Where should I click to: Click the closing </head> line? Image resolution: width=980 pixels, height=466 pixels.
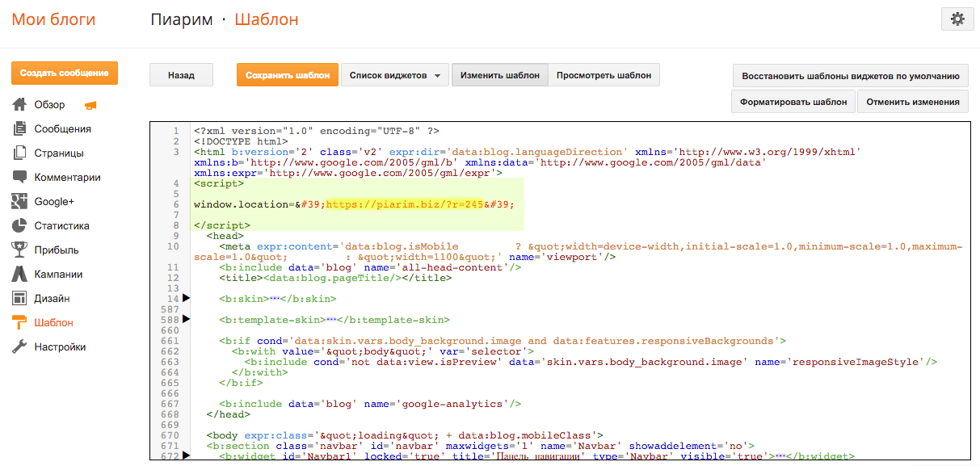point(228,414)
